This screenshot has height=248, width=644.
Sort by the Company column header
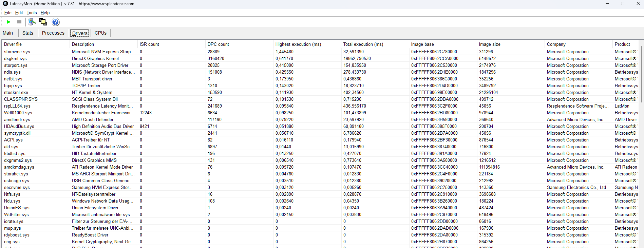(x=579, y=44)
